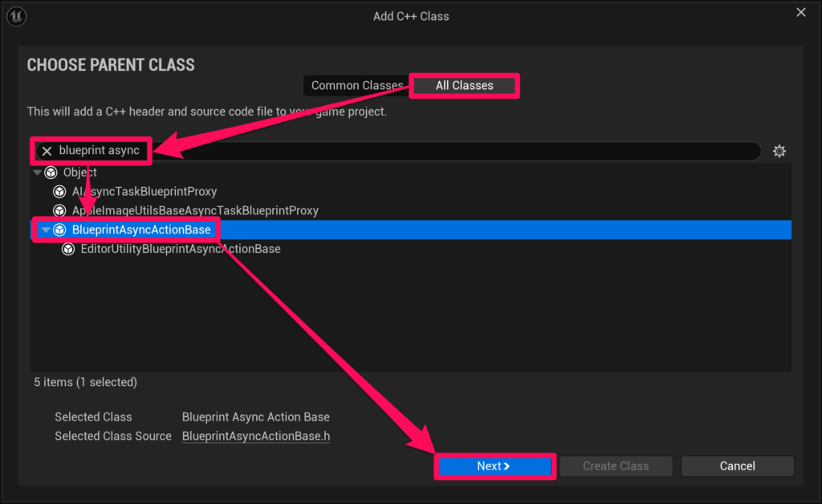The height and width of the screenshot is (504, 822).
Task: Select EditorUtilityBlueprintAsyncActionBase in the class list
Action: 181,250
